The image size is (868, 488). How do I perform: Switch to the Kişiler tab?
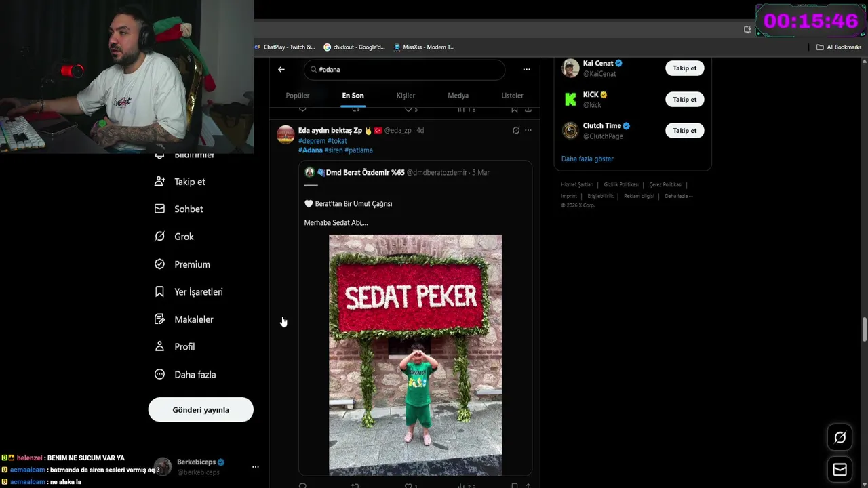406,96
